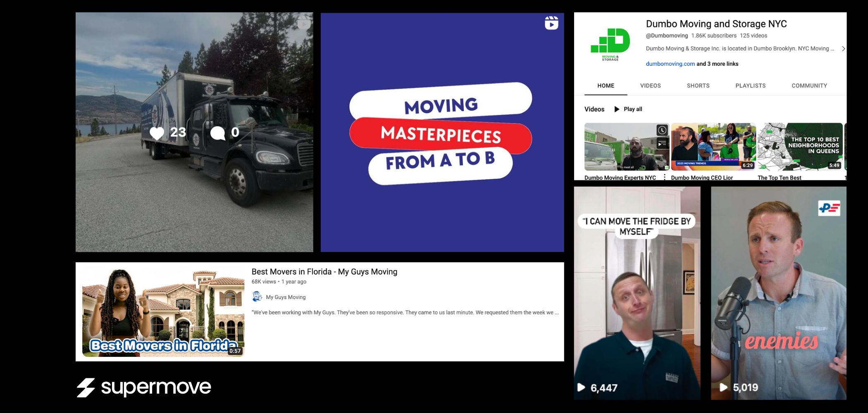Open the dumbomoving.com link

[x=670, y=64]
